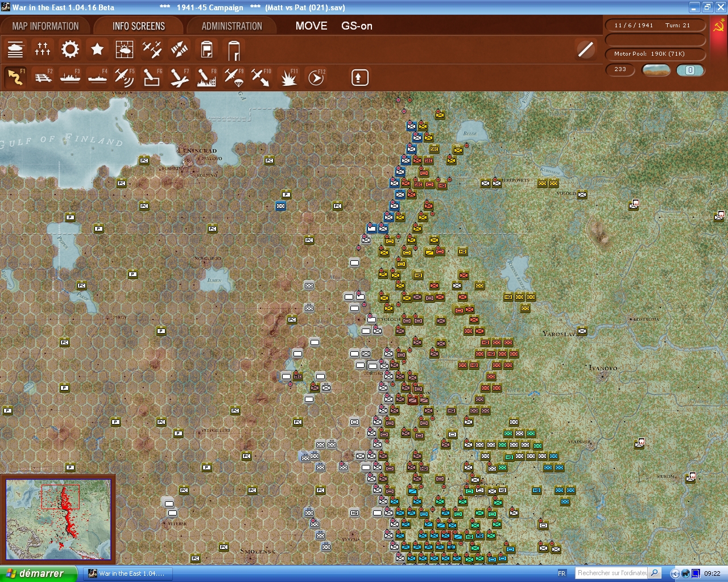Click the three-aircraft air doctrine icon
The width and height of the screenshot is (728, 582).
152,49
